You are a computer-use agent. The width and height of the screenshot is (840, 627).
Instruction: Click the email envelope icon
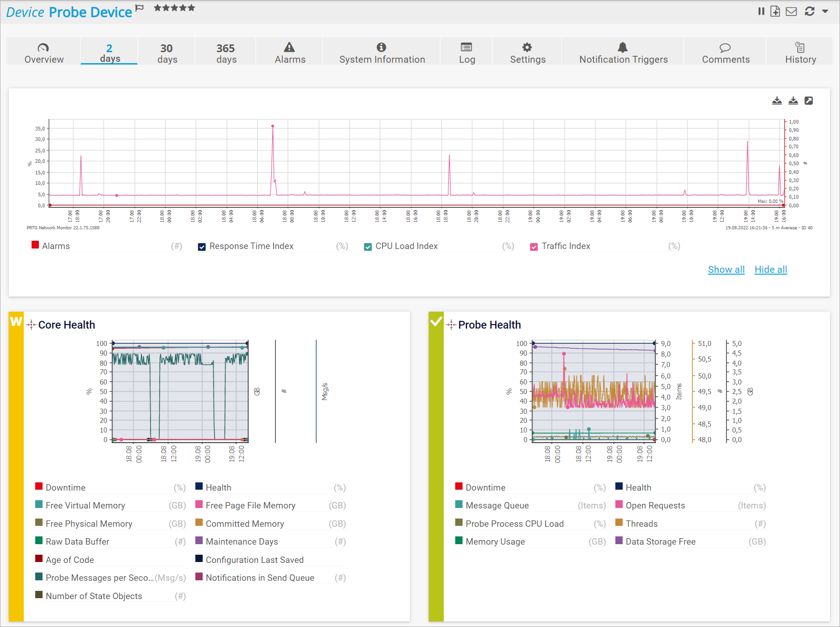791,11
